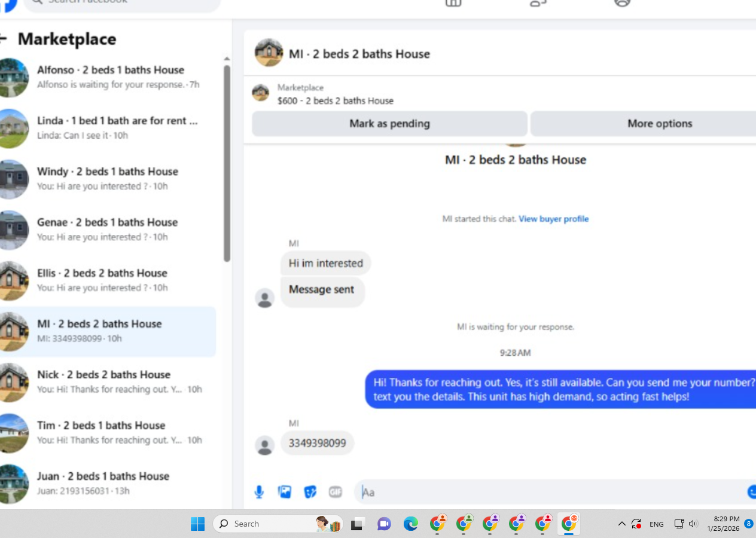This screenshot has height=538, width=756.
Task: Click Genae's listing thumbnail
Action: [12, 230]
